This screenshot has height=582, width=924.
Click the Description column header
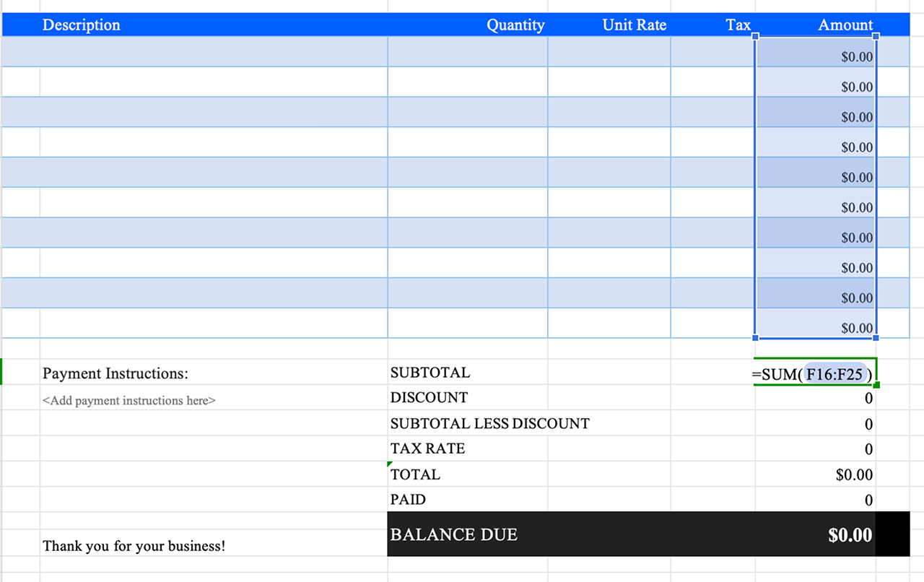pos(81,25)
